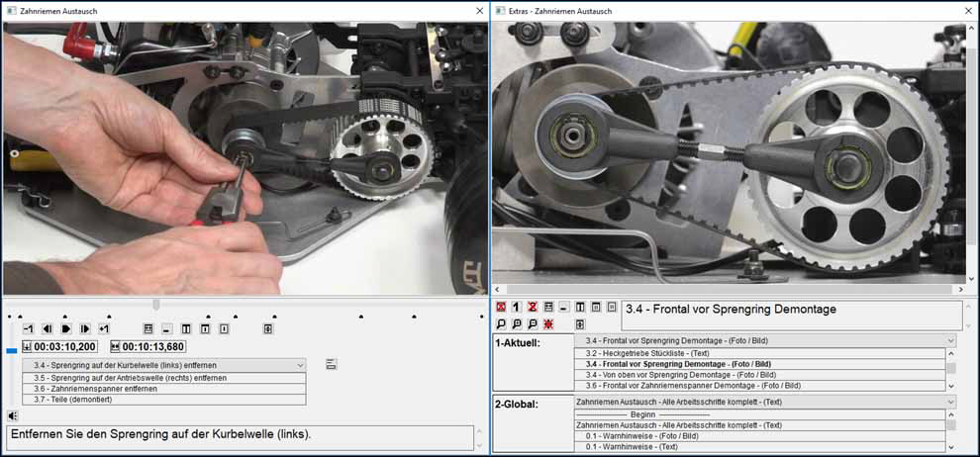Screen dimensions: 980x457
Task: Click the first magnifier zoom icon
Action: point(501,323)
